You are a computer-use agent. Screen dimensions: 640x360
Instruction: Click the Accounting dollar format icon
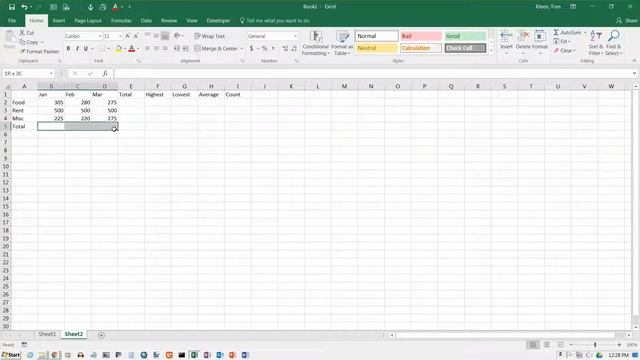coord(251,49)
